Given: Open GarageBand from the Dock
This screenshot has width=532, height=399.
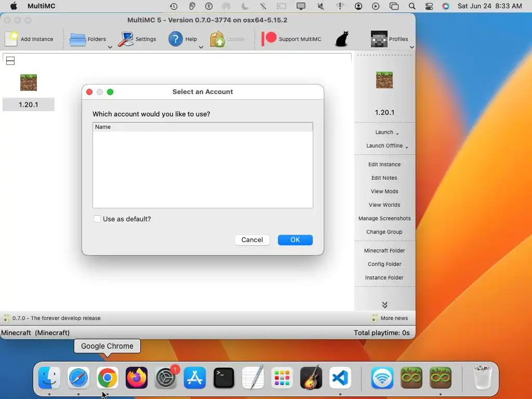Looking at the screenshot, I should [311, 377].
